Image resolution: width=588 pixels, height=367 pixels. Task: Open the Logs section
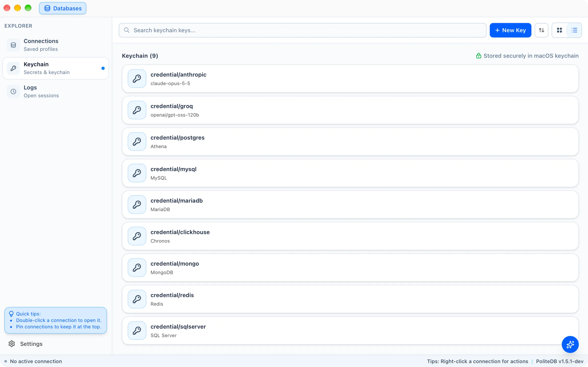pyautogui.click(x=56, y=92)
